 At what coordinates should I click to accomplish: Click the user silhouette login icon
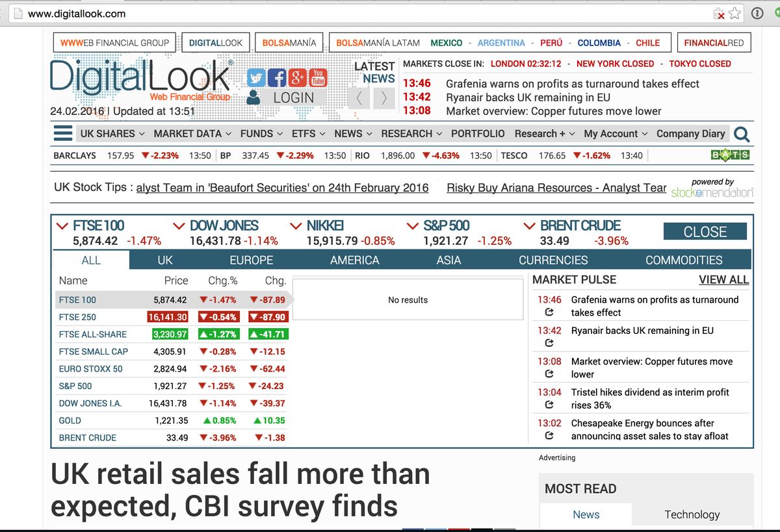click(x=254, y=97)
